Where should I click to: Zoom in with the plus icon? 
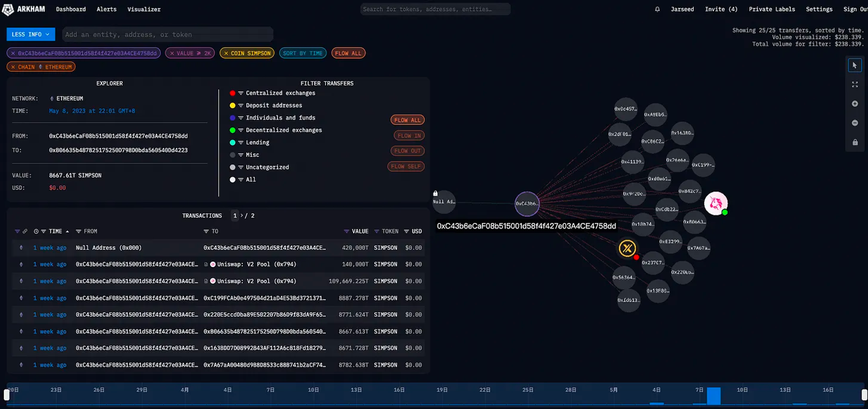tap(855, 104)
